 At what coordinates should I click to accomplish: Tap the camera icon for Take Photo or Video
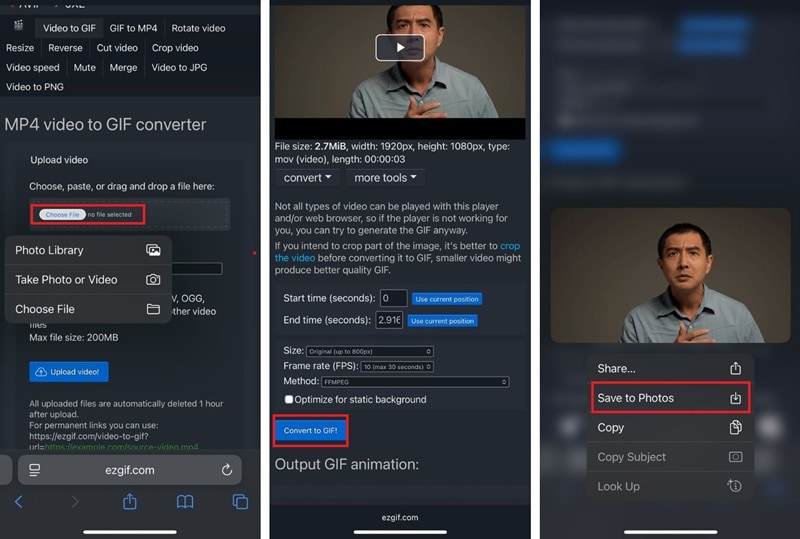click(153, 280)
